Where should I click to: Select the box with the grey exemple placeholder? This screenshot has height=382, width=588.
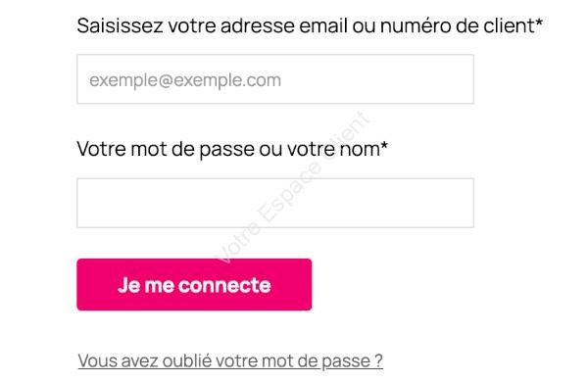[275, 78]
